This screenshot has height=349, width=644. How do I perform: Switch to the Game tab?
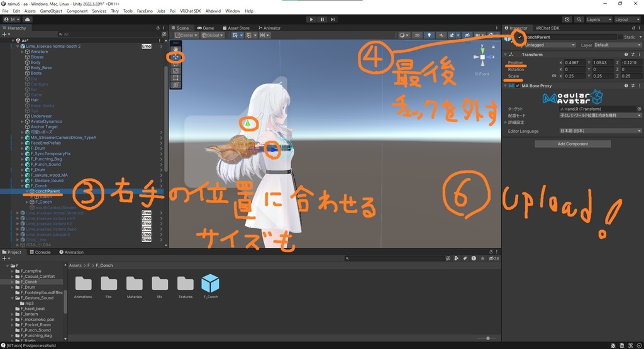coord(206,28)
